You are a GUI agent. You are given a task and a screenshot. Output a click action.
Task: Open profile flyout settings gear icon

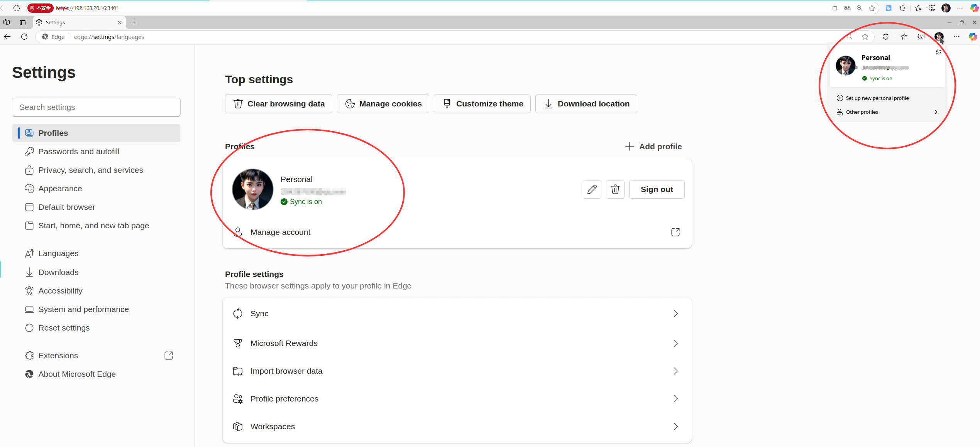tap(938, 52)
